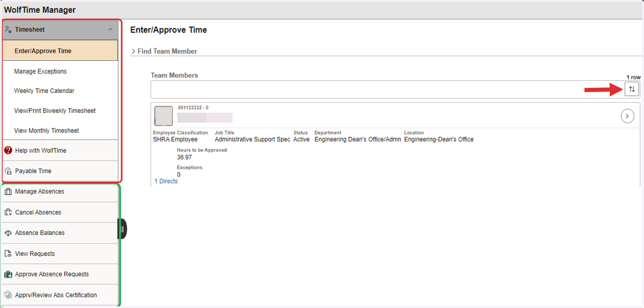This screenshot has height=308, width=644.
Task: Collapse the sidebar with the handle
Action: [122, 229]
